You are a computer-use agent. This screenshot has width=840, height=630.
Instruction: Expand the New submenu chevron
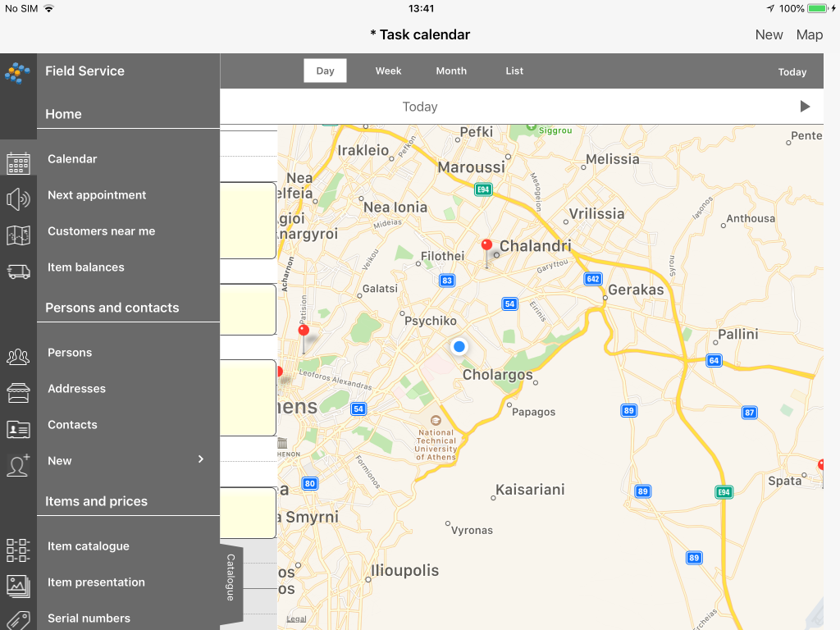[x=201, y=459]
